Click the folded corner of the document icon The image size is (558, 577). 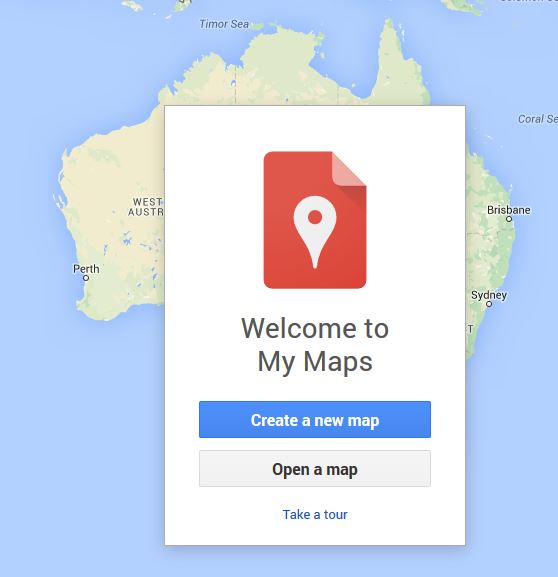[349, 169]
